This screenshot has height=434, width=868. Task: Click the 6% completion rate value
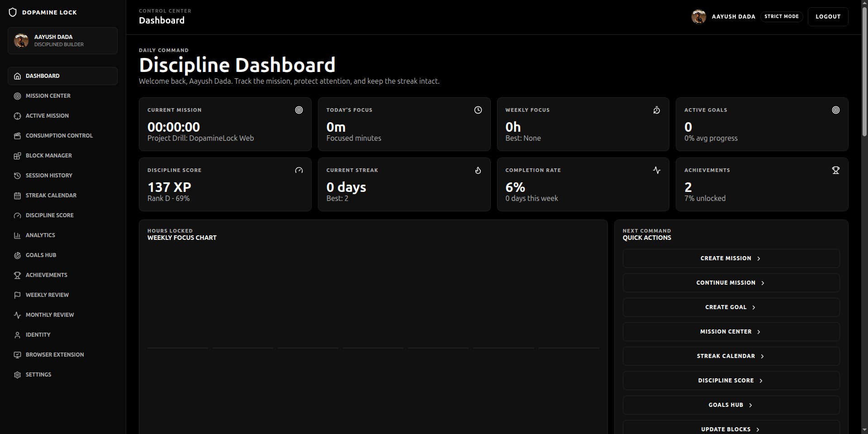[x=515, y=187]
